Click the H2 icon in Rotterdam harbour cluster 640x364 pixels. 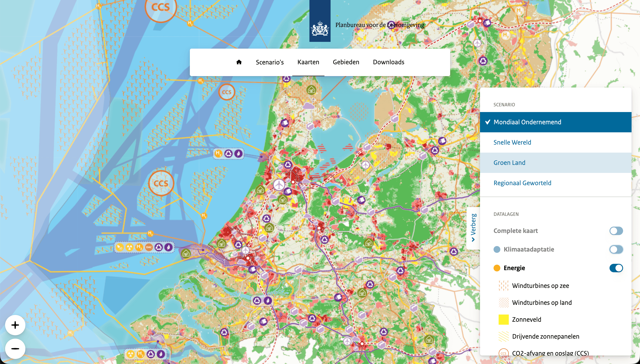(x=139, y=247)
